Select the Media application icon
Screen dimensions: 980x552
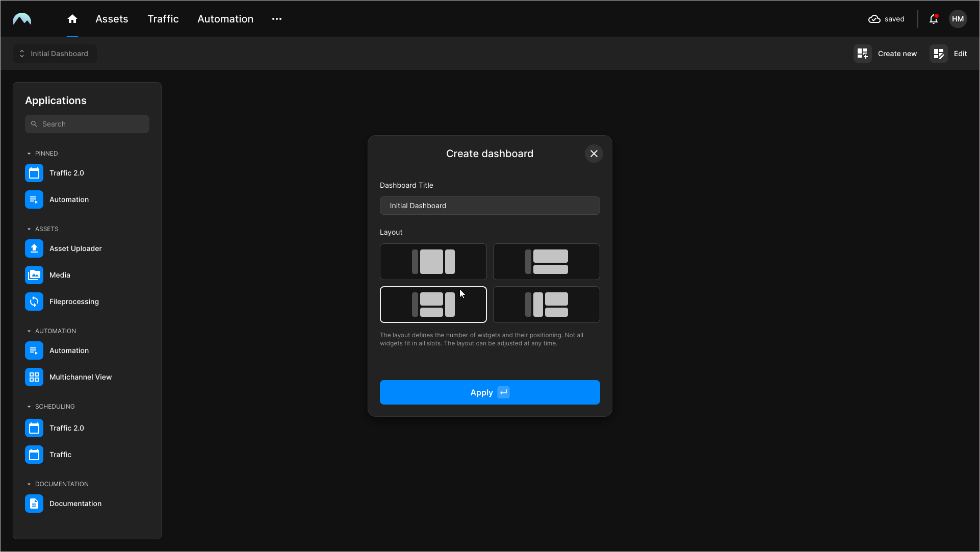pyautogui.click(x=34, y=274)
